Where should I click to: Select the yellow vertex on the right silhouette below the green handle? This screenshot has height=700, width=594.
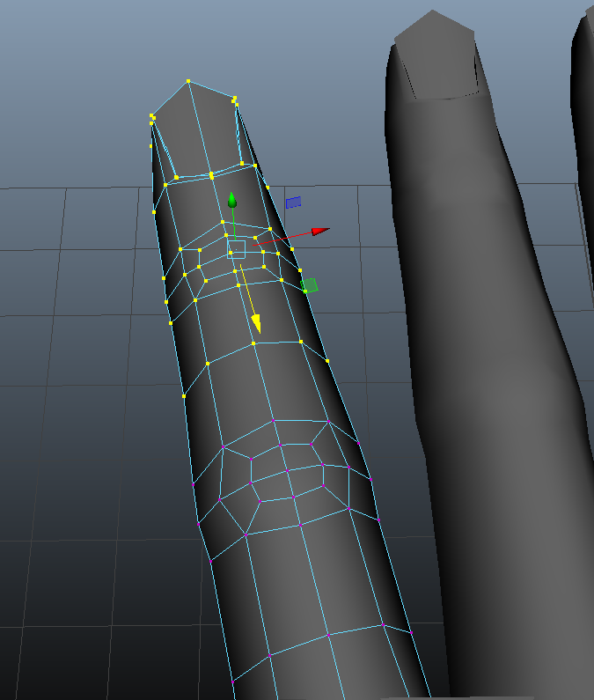(x=327, y=360)
